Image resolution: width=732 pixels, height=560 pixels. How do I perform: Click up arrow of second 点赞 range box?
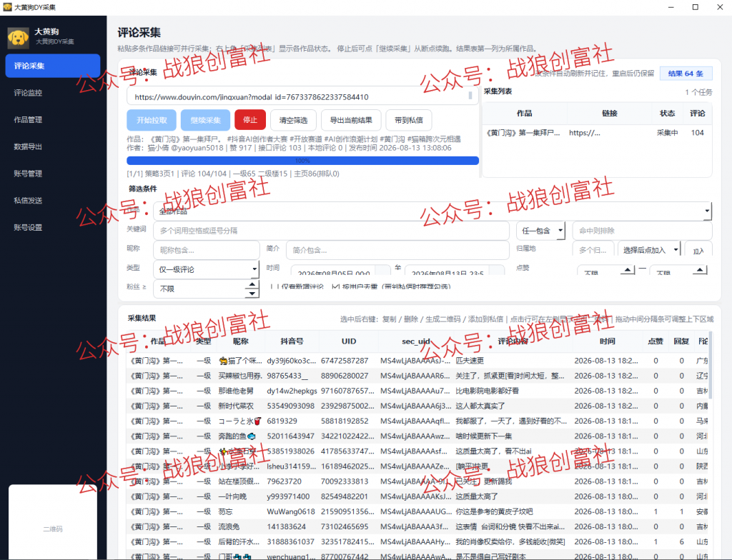click(700, 270)
